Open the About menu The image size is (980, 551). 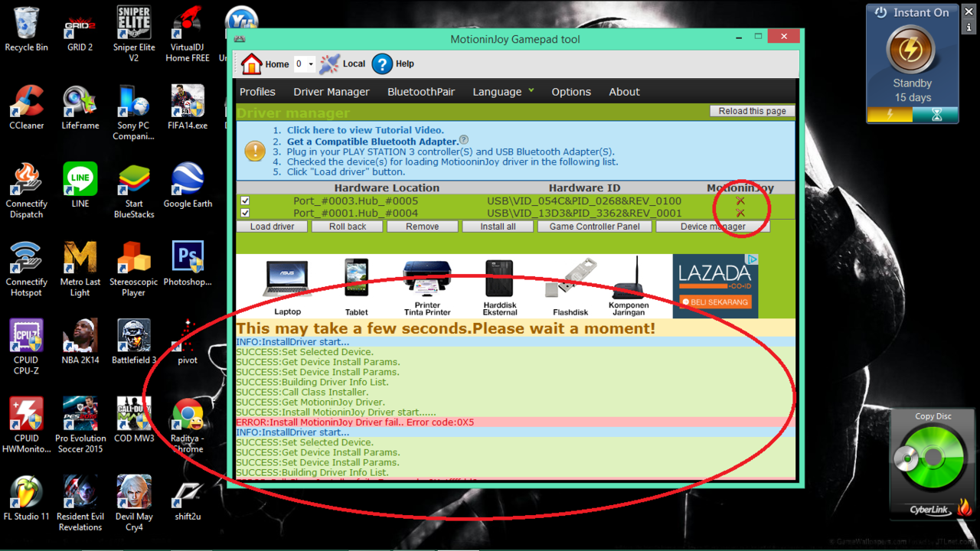(x=624, y=92)
